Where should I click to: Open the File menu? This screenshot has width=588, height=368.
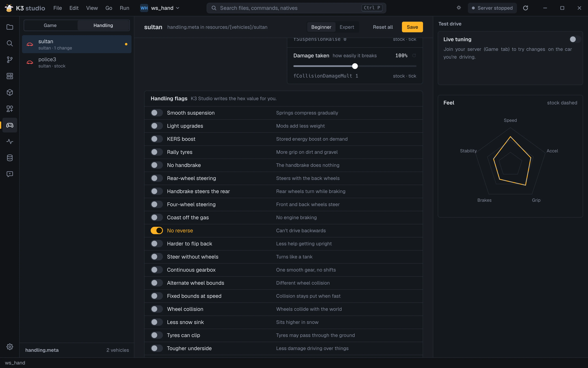tap(58, 8)
